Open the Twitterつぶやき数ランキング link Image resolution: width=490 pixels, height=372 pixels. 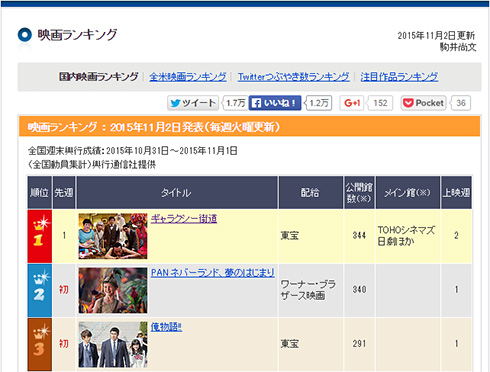(x=293, y=77)
